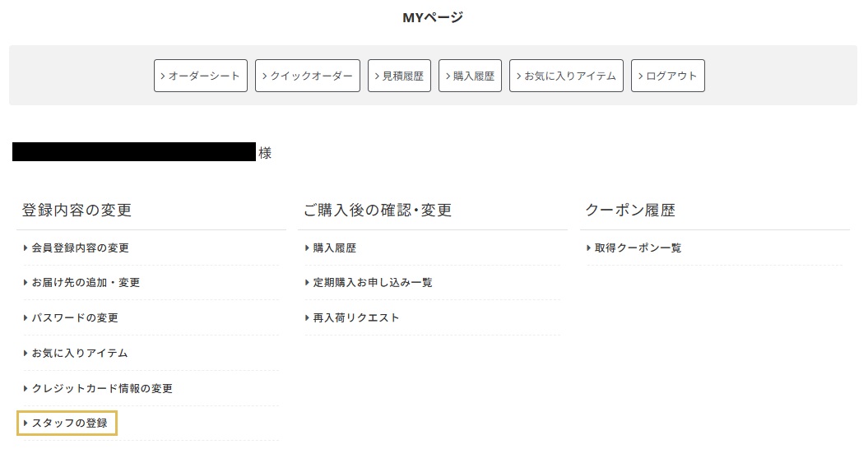Screen dimensions: 868x449
Task: Open the オーダーシート button
Action: click(201, 76)
